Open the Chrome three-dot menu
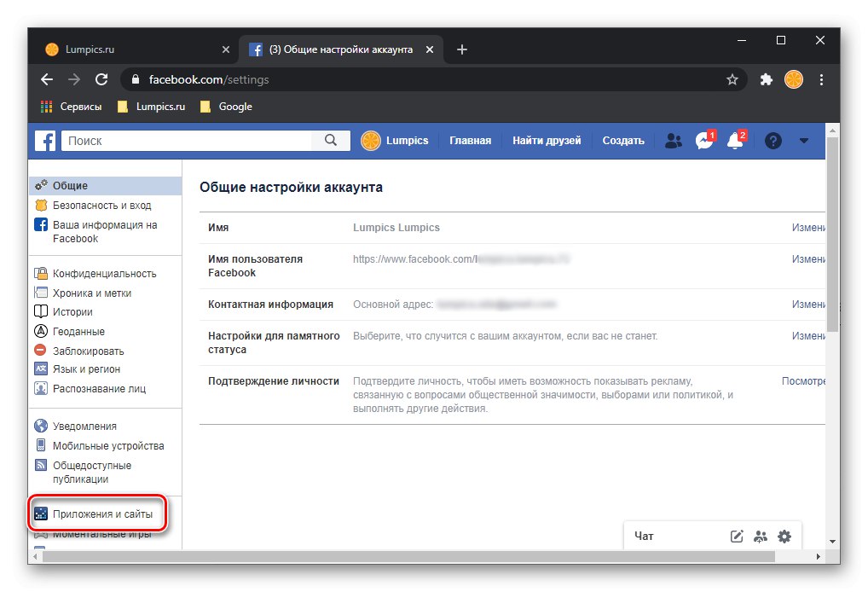This screenshot has width=868, height=592. [x=821, y=79]
